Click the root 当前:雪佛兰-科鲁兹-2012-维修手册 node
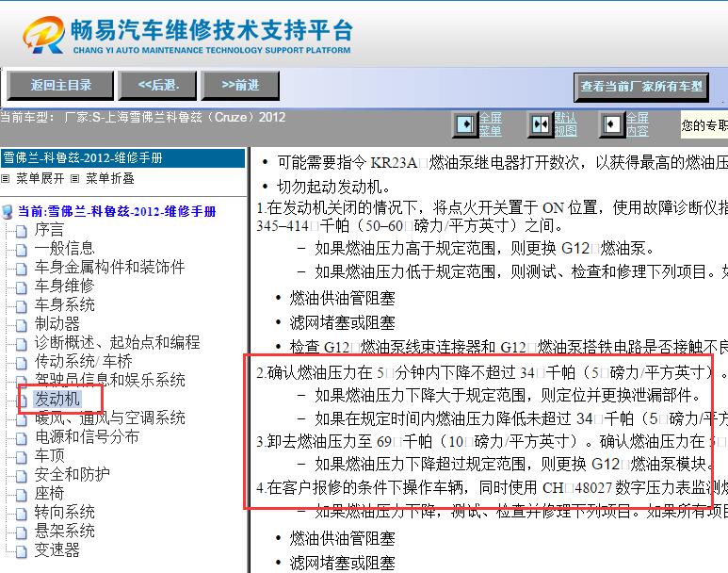The image size is (728, 573). click(117, 211)
